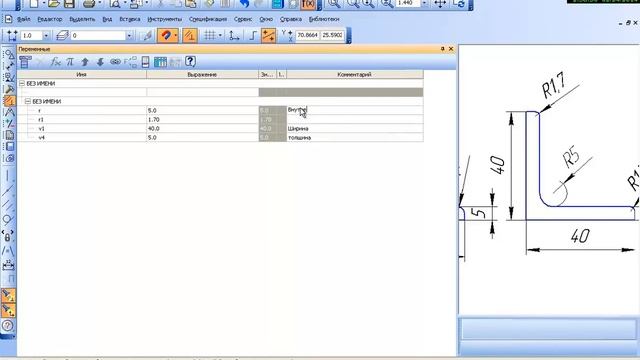Open the Спецификация menu
Screen dimensions: 640x360
208,19
